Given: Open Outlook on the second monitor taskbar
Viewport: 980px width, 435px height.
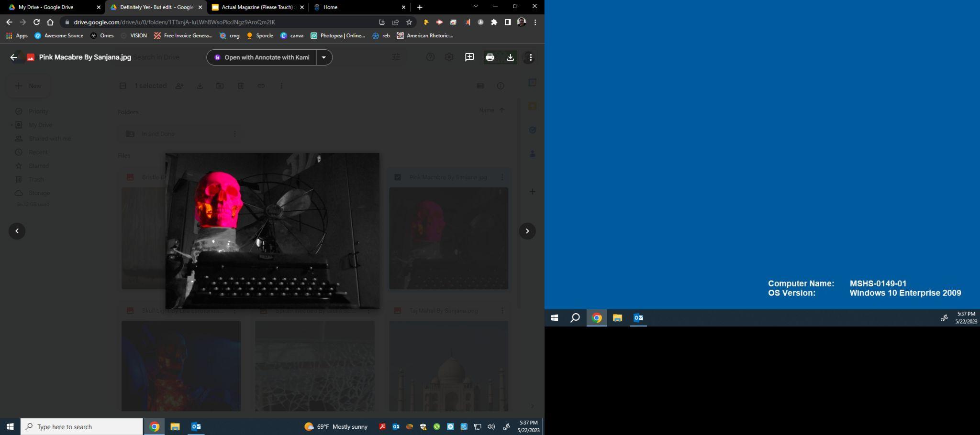Looking at the screenshot, I should [638, 318].
